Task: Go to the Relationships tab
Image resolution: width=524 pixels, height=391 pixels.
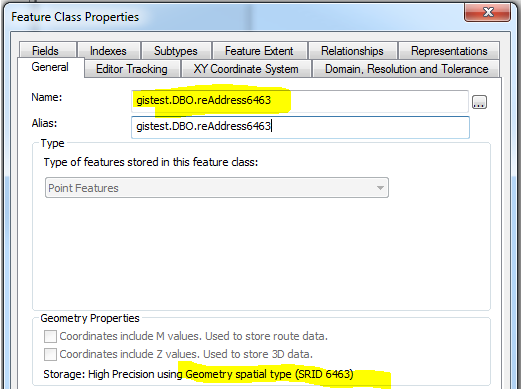Action: (x=353, y=51)
